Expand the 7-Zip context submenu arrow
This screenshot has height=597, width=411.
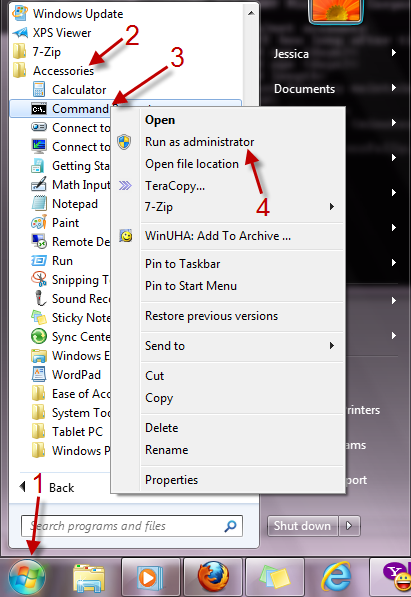332,207
